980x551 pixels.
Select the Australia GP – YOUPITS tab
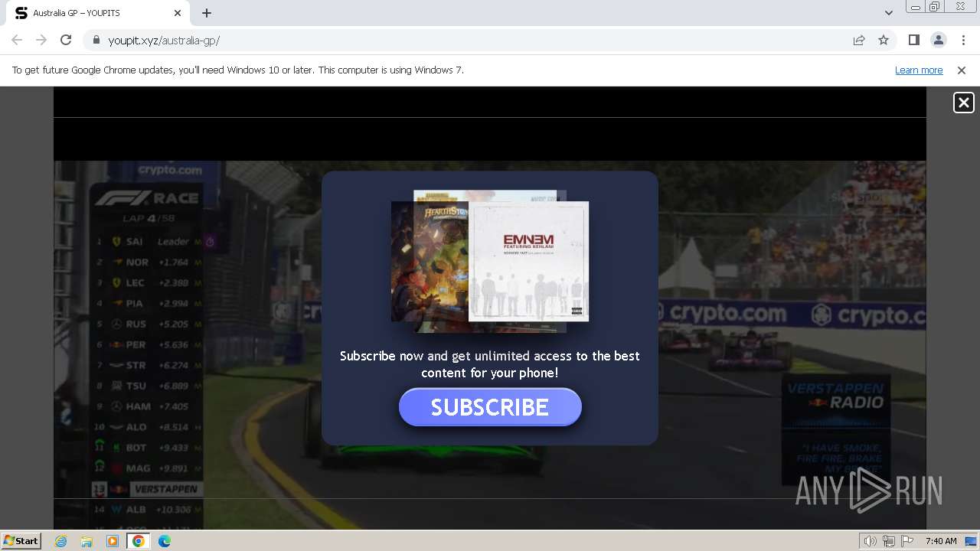pos(96,13)
